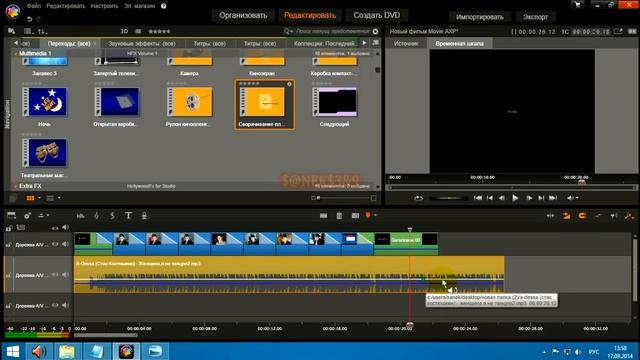This screenshot has width=640, height=360.
Task: Open the library sort options icon
Action: pos(42,31)
